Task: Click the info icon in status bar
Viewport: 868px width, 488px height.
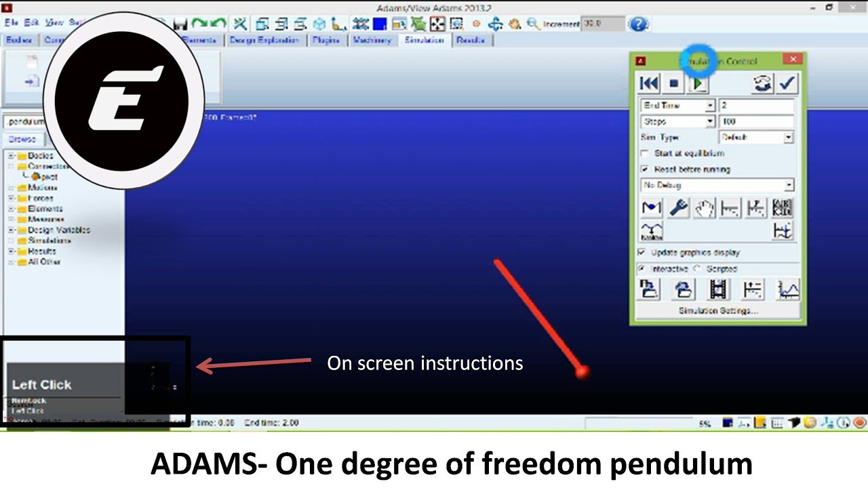Action: [x=843, y=423]
